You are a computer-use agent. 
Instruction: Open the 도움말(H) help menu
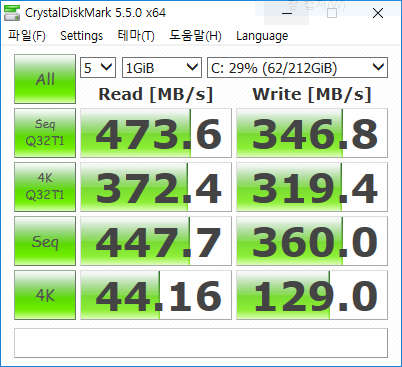(x=195, y=36)
